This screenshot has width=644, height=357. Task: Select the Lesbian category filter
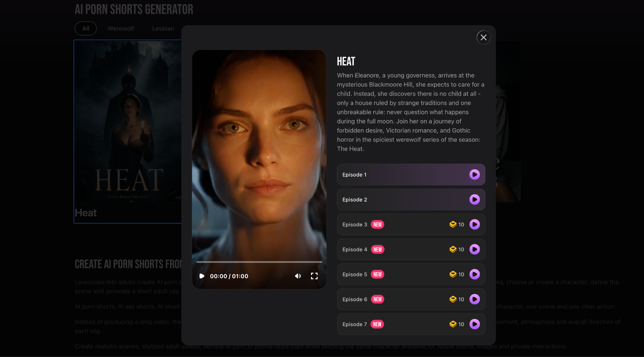(x=163, y=28)
